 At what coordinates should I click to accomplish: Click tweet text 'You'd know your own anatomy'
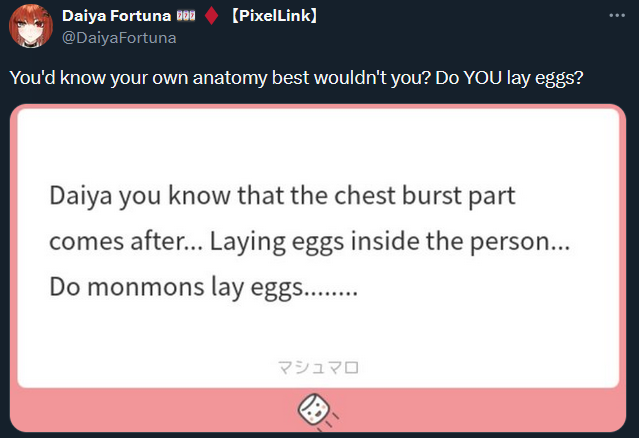(138, 78)
